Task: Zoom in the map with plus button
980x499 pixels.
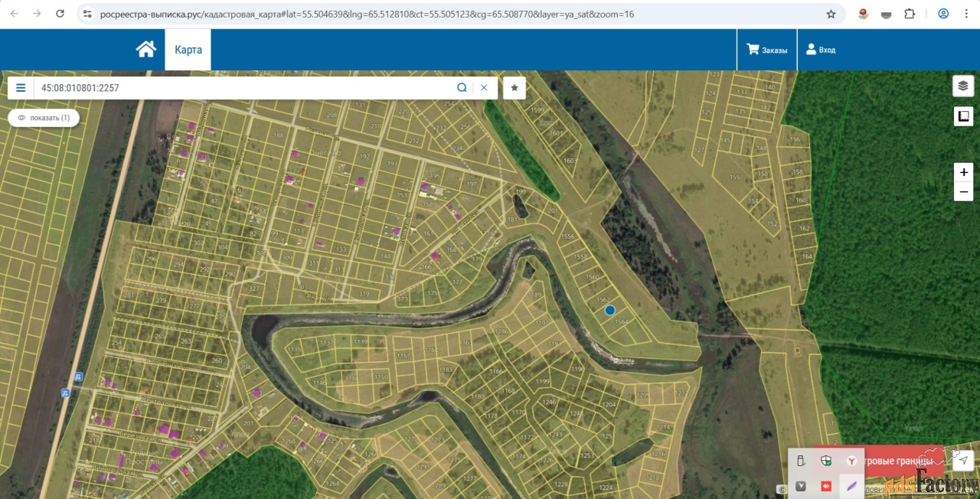Action: point(963,172)
